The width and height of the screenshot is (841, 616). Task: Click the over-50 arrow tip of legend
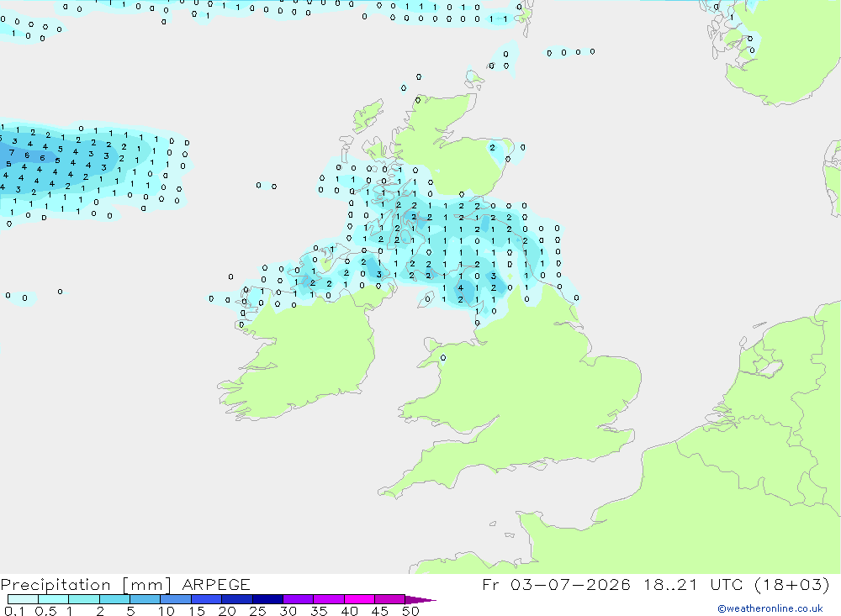pyautogui.click(x=420, y=599)
